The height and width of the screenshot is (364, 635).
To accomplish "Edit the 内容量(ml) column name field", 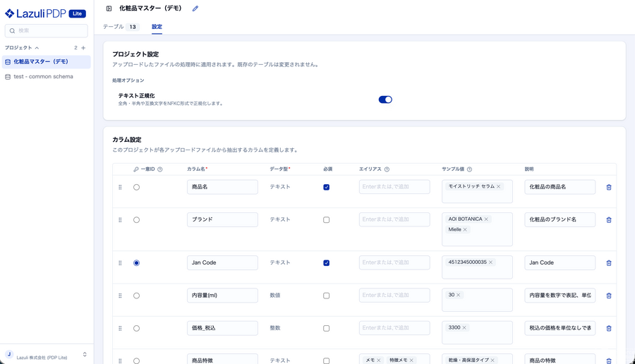I will 222,296.
